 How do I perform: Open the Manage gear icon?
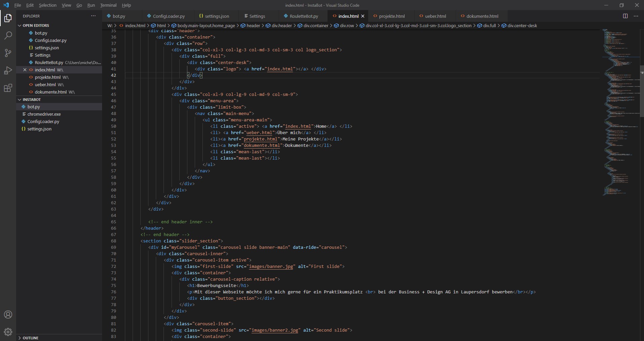click(8, 332)
